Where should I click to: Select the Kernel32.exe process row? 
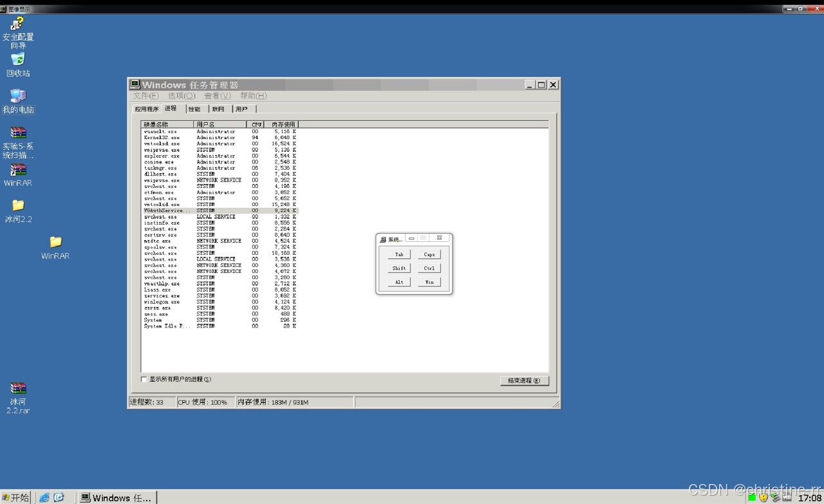click(x=220, y=138)
